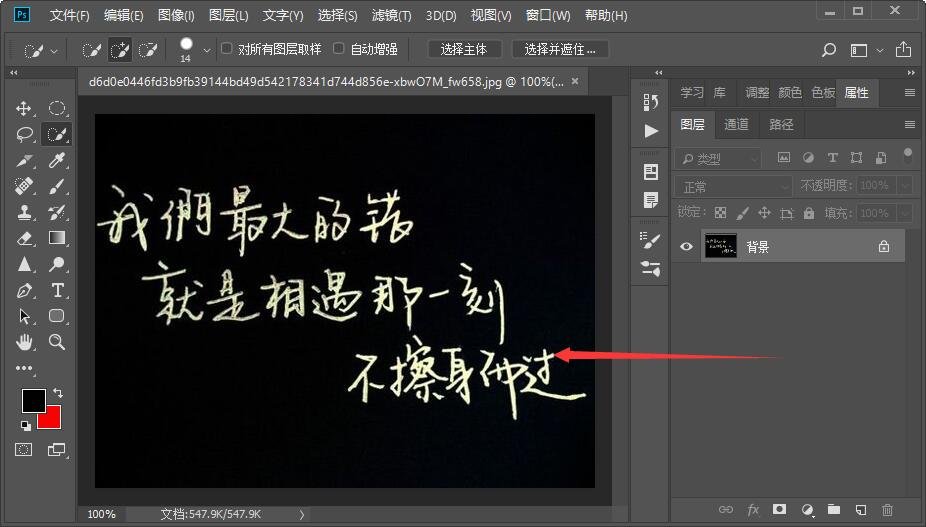Select the History Brush tool

coord(57,212)
